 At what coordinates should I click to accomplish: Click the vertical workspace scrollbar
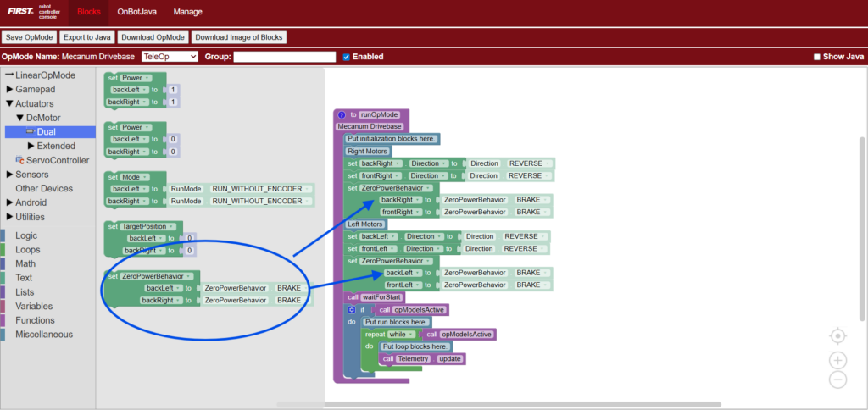click(x=861, y=228)
